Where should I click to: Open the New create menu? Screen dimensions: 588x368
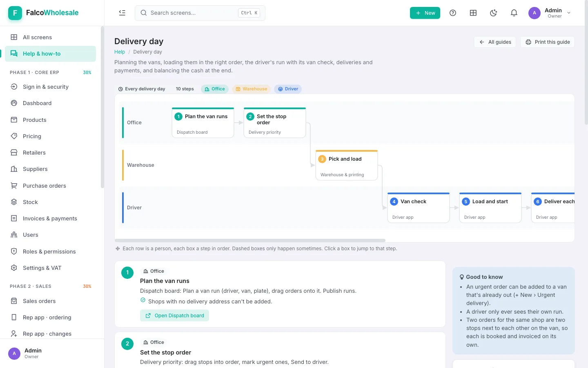point(425,13)
